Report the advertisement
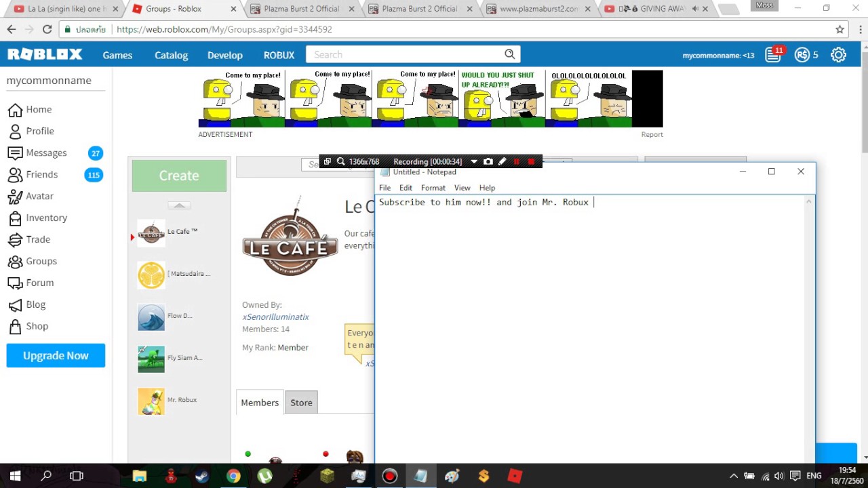 point(652,134)
